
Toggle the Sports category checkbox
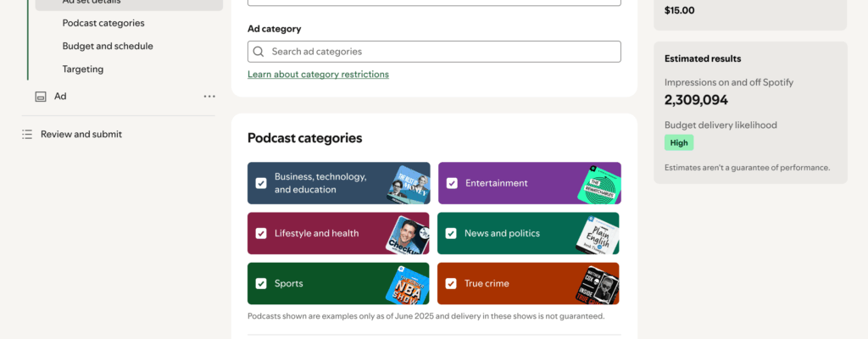pos(261,284)
